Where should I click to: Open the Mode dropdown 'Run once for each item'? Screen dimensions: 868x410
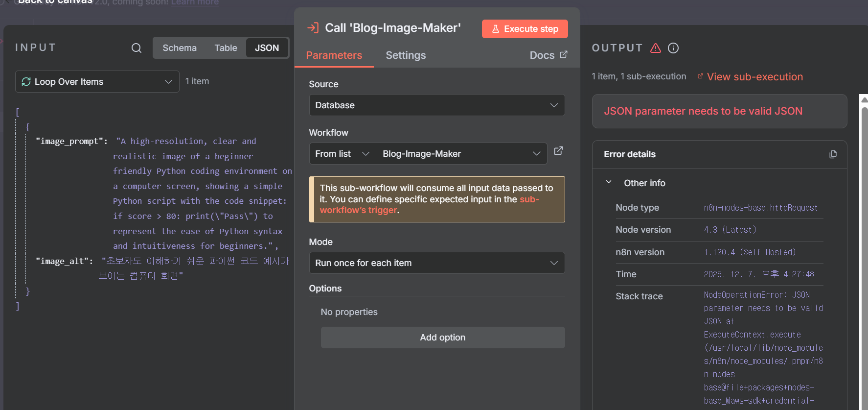(436, 263)
